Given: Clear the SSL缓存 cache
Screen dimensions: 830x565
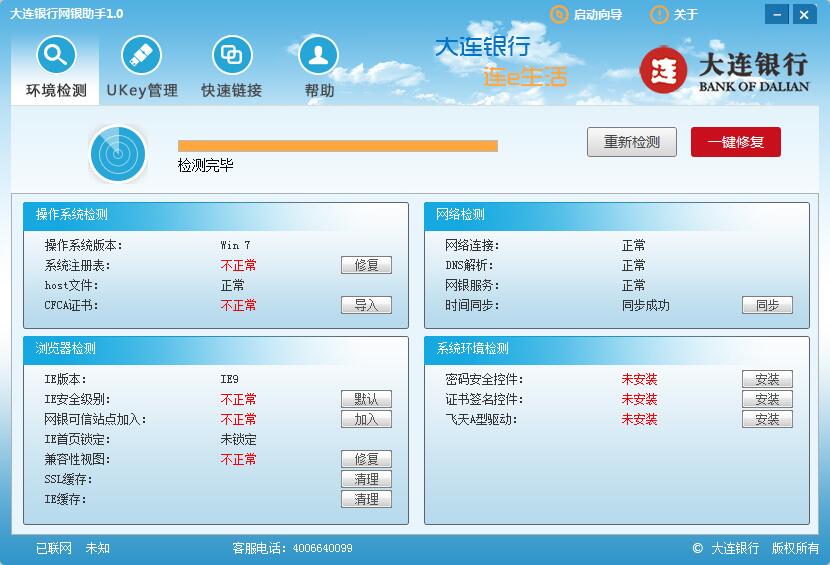Looking at the screenshot, I should (x=366, y=479).
